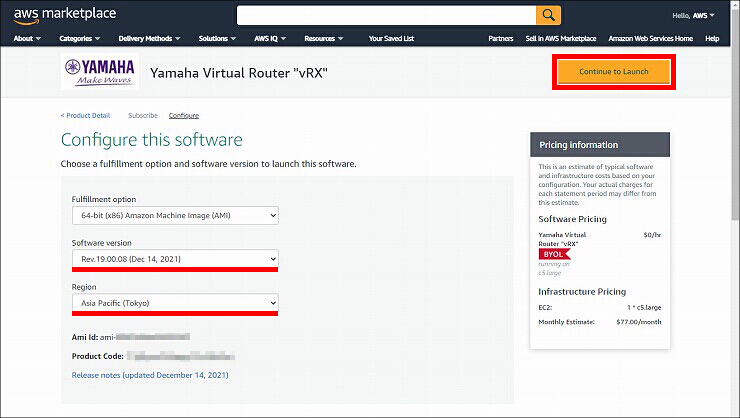This screenshot has width=740, height=418.
Task: Click the Continue to Launch button
Action: click(x=614, y=72)
